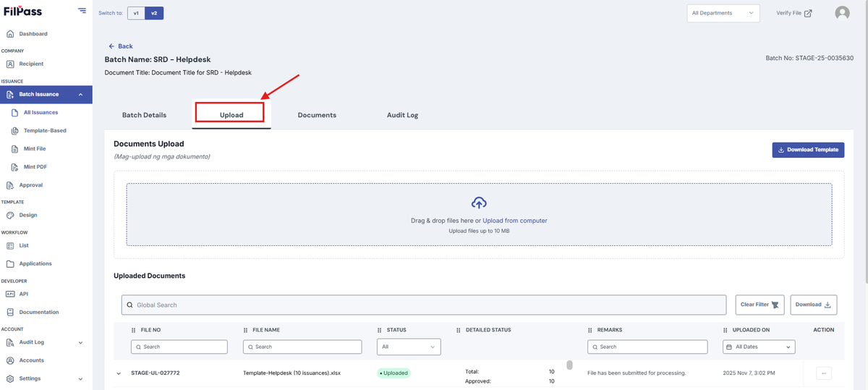Open the All Departments dropdown
The image size is (868, 390).
[x=723, y=13]
